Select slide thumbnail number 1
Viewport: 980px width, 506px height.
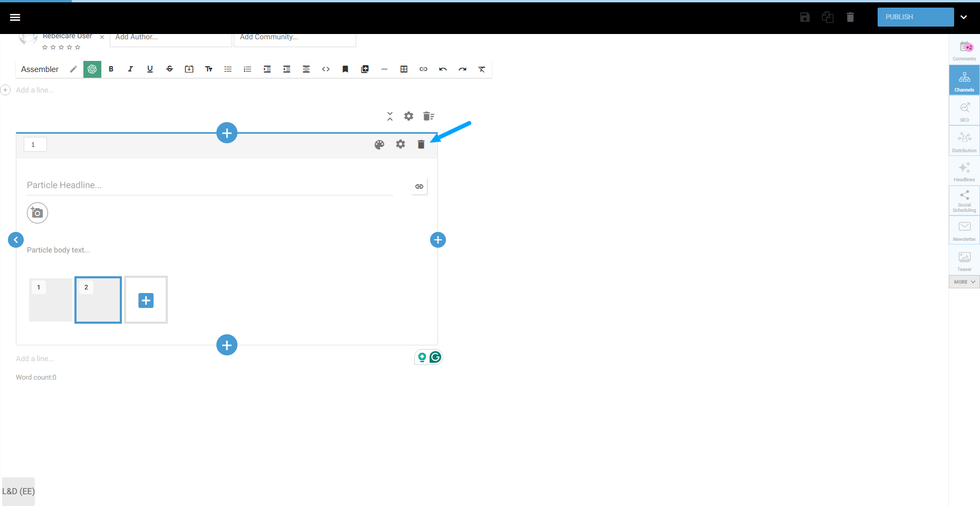pyautogui.click(x=51, y=300)
